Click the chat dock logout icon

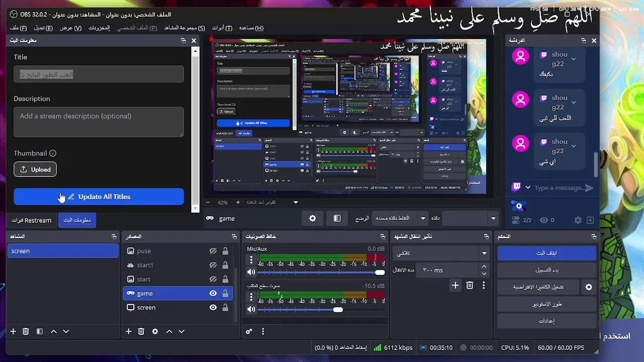tap(590, 220)
